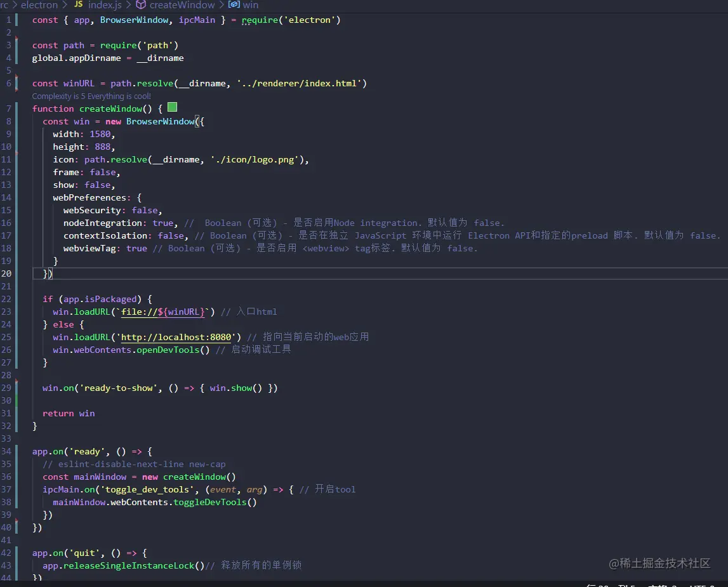This screenshot has height=587, width=728.
Task: Click the webSecurity property
Action: click(x=92, y=210)
